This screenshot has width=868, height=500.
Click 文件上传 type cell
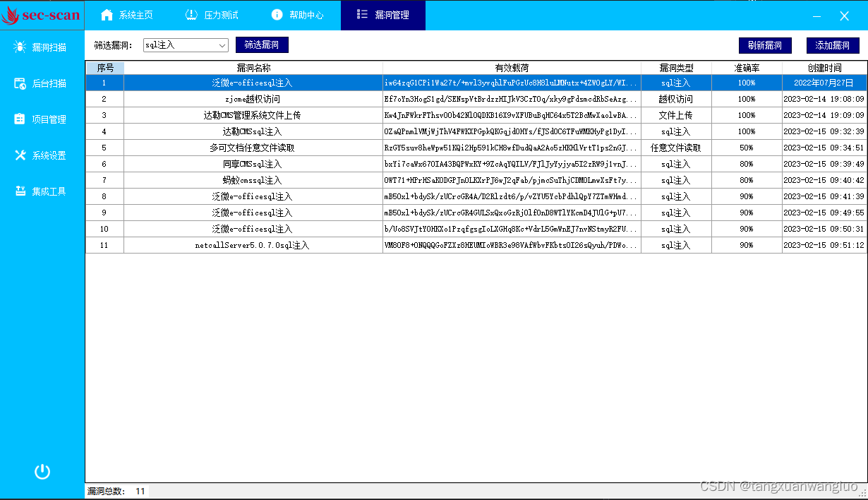[676, 115]
